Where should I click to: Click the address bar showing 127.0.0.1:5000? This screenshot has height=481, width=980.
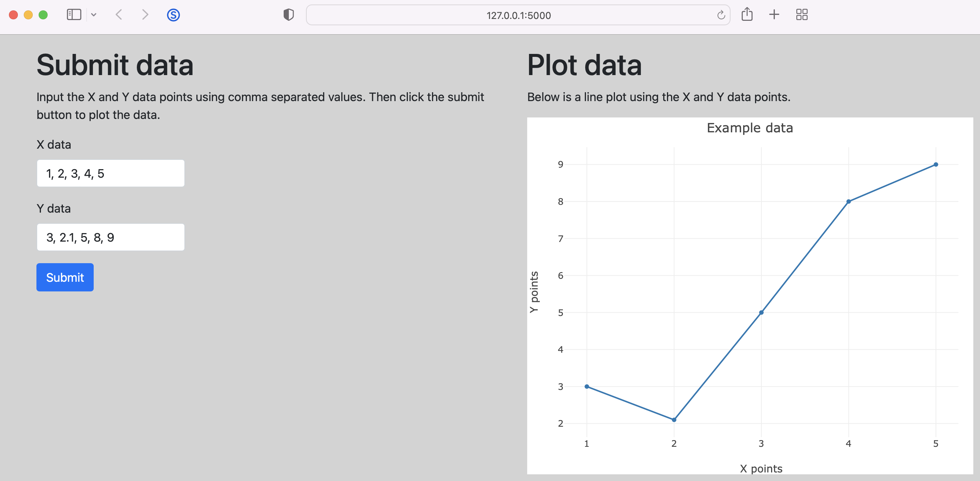pyautogui.click(x=518, y=15)
